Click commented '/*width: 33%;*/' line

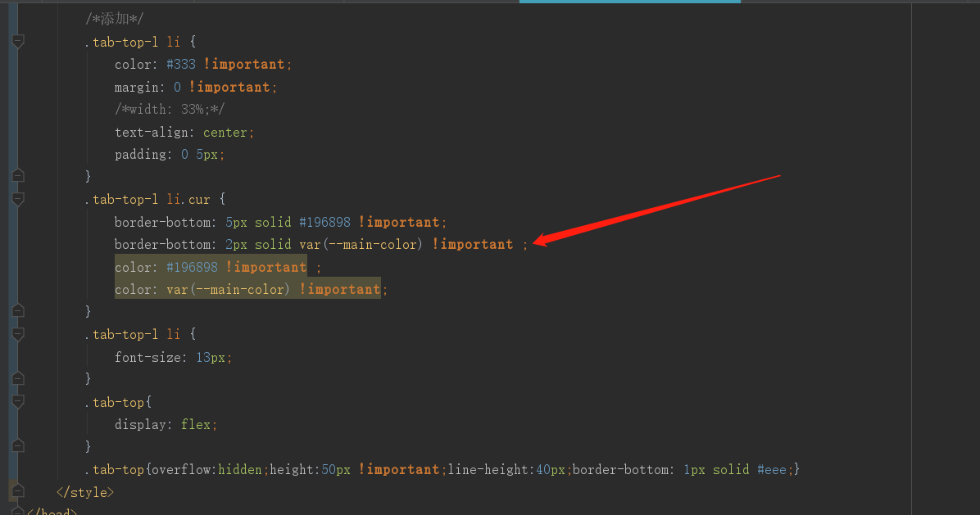pos(170,109)
